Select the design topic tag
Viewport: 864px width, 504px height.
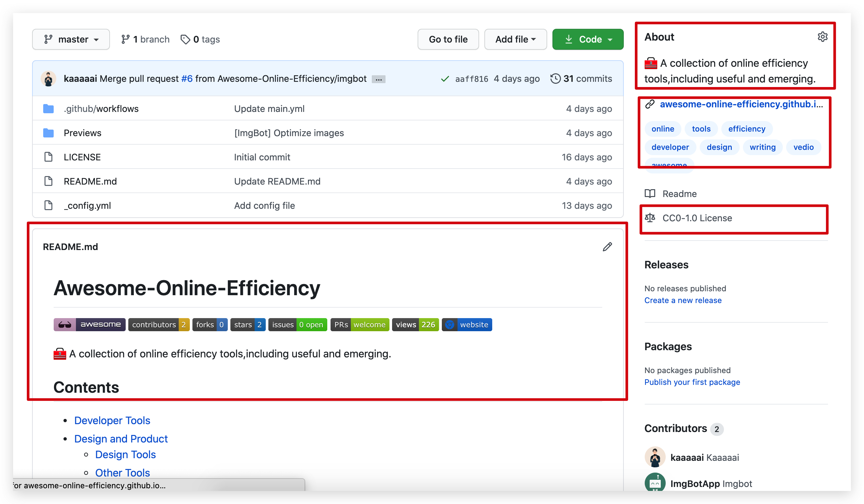[x=719, y=147]
